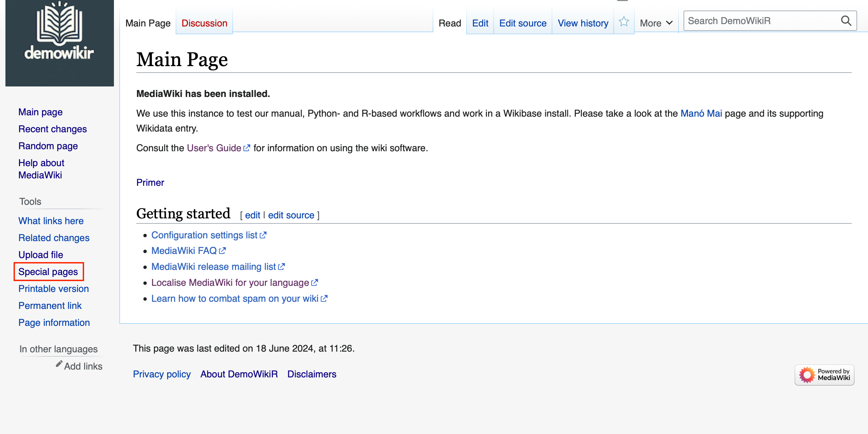Edit the Getting started section
Screen dimensions: 868x434
[x=252, y=215]
